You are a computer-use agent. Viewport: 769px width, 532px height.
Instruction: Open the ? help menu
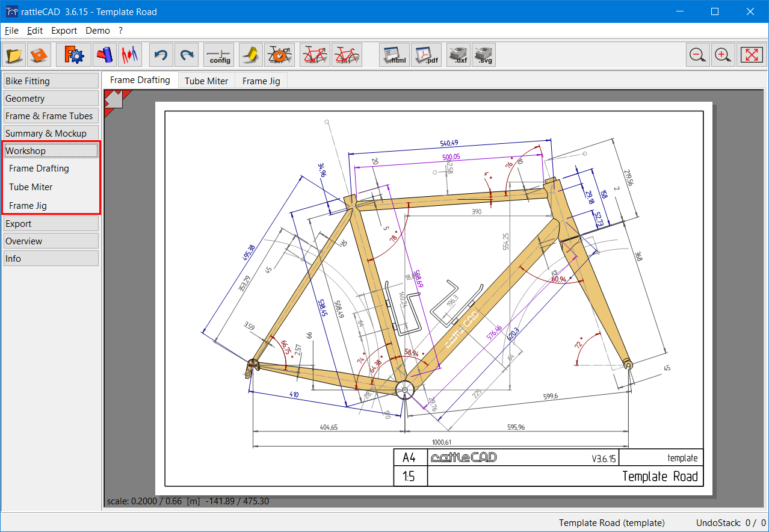coord(120,31)
